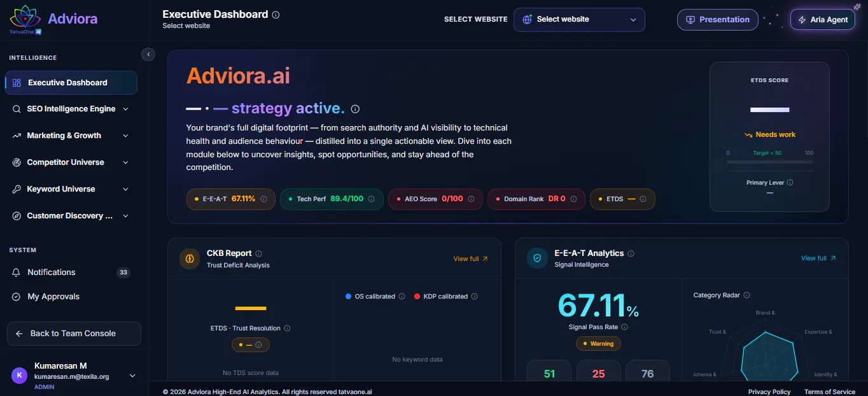Expand the Competitor Universe menu chevron

125,162
